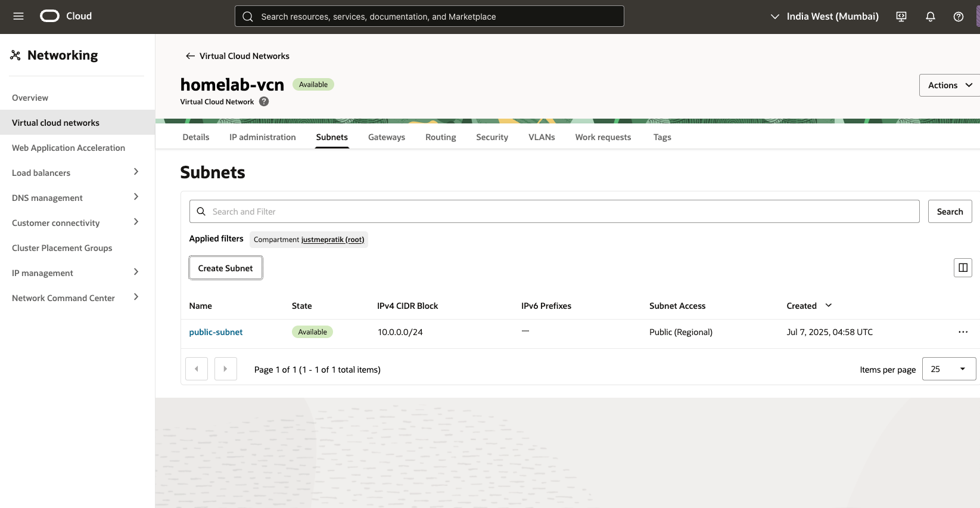Click the help icon beside Virtual Cloud Network
Image resolution: width=980 pixels, height=508 pixels.
(x=264, y=102)
